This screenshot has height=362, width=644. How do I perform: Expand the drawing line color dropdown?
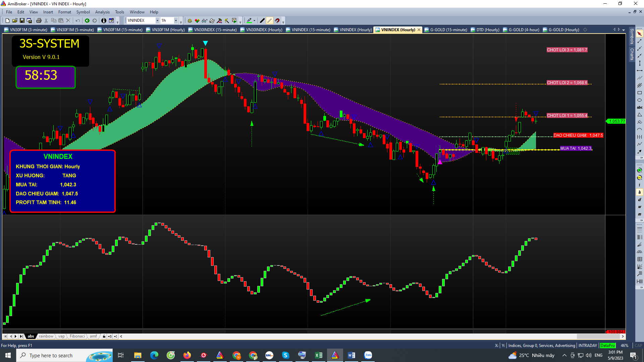[x=255, y=21]
